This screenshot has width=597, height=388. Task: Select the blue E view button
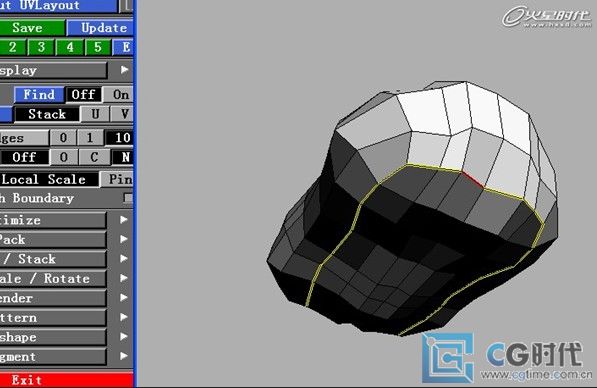(x=123, y=47)
